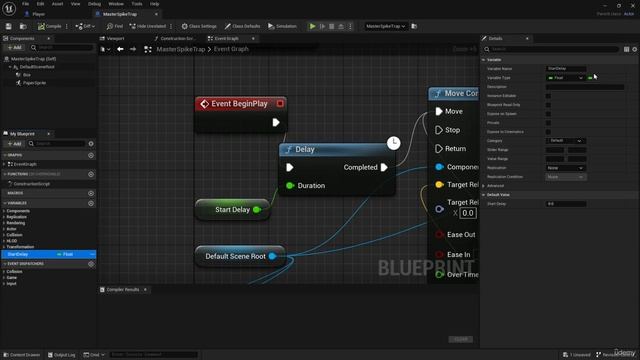
Task: Add new event dispatcher with plus icon
Action: click(x=91, y=264)
